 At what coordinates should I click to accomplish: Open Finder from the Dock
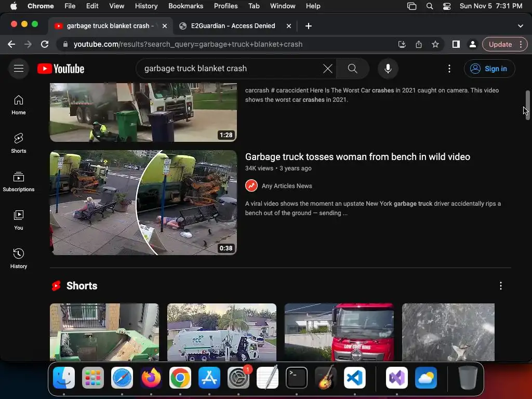tap(64, 378)
